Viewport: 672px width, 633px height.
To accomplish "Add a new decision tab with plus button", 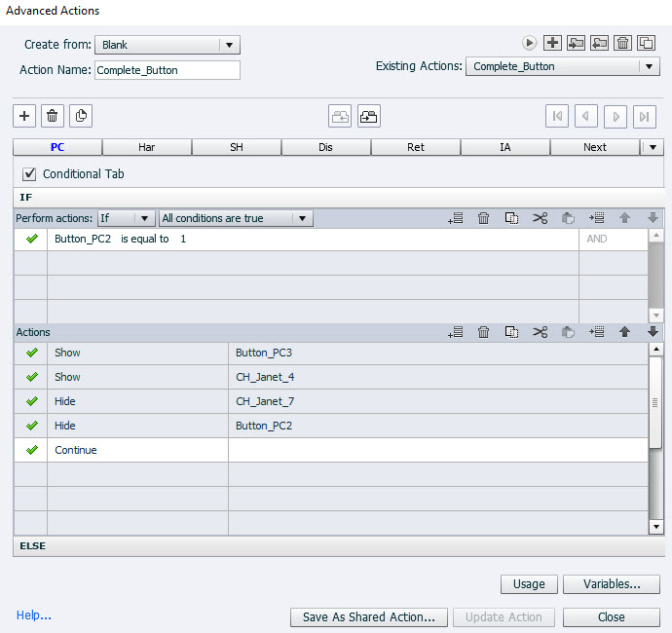I will pyautogui.click(x=24, y=116).
